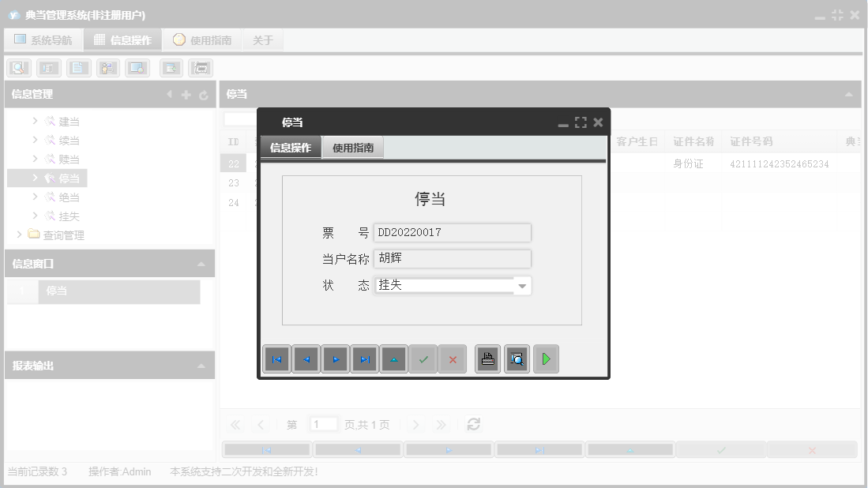Viewport: 868px width, 488px height.
Task: Open the 状态 dropdown showing 挂失
Action: tap(522, 285)
